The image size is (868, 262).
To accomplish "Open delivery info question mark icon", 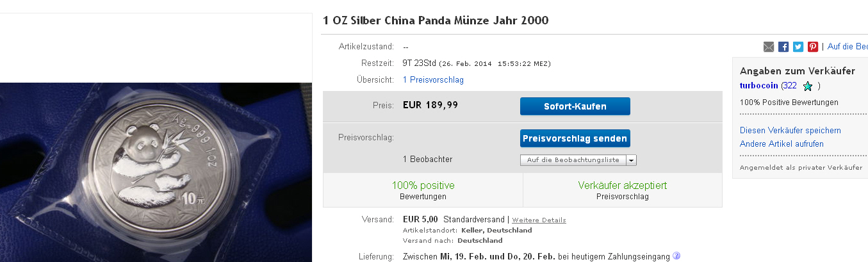I will coord(676,256).
